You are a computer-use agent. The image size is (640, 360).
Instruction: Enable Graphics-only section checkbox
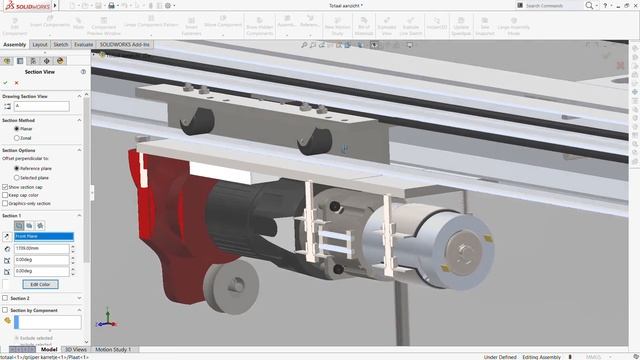tap(5, 203)
